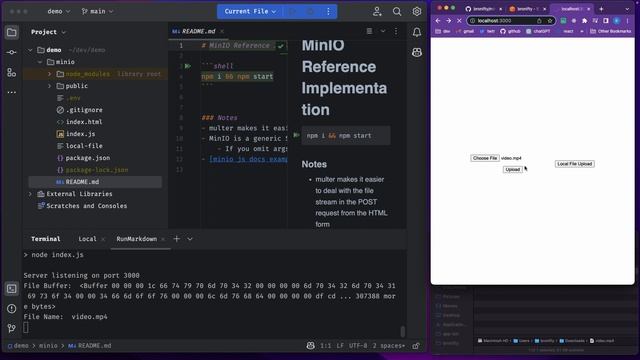Open the editor tab options menu
This screenshot has width=640, height=360.
click(396, 31)
